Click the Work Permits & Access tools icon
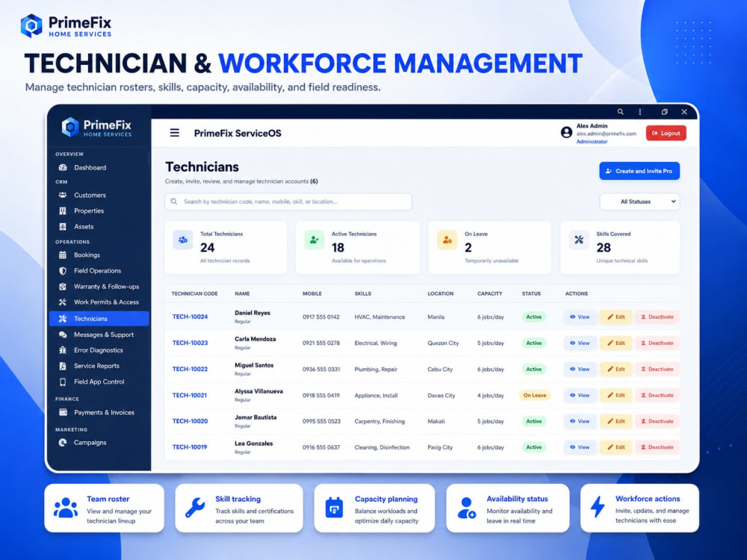 coord(63,302)
